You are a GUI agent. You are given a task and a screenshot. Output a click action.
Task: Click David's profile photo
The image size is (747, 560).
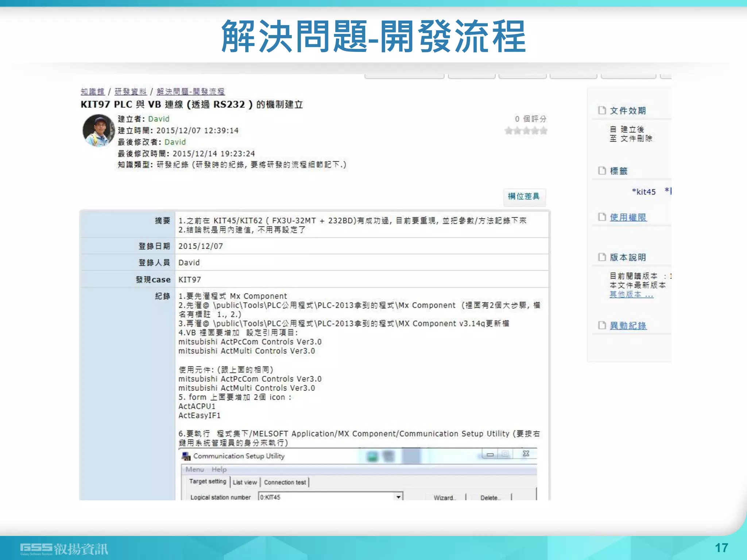click(98, 130)
